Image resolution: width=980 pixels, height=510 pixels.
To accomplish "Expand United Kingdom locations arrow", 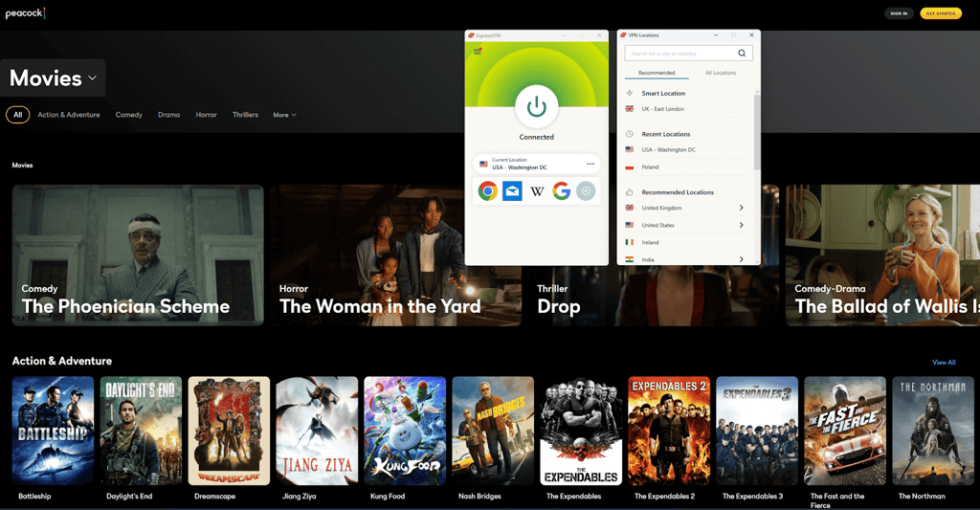I will pos(742,208).
